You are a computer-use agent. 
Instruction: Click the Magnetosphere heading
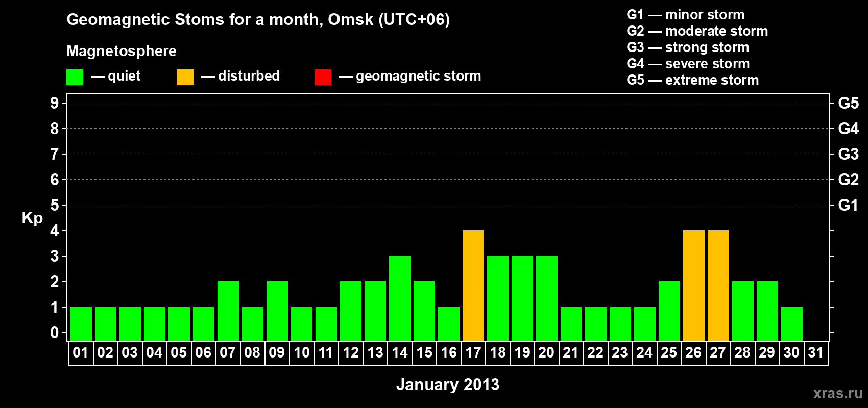122,51
